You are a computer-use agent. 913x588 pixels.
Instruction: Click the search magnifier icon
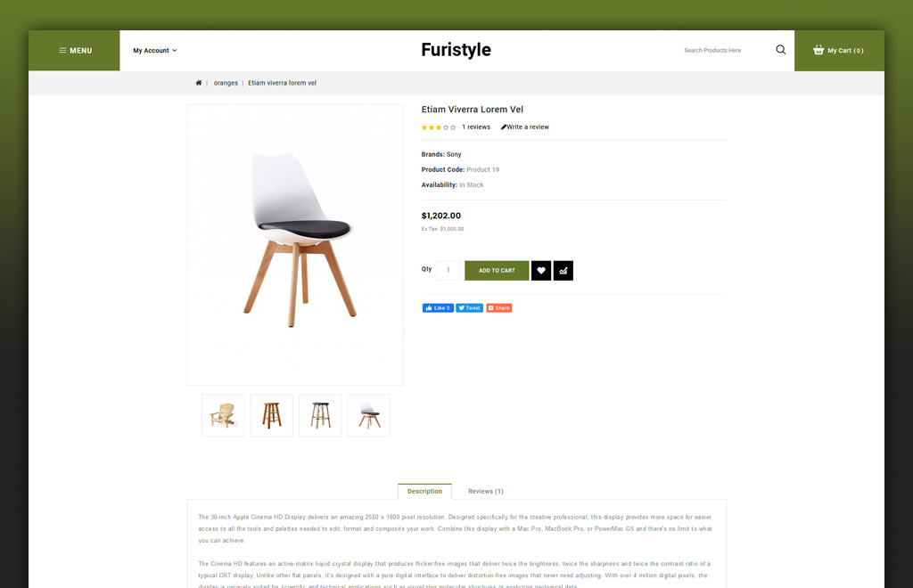tap(781, 50)
